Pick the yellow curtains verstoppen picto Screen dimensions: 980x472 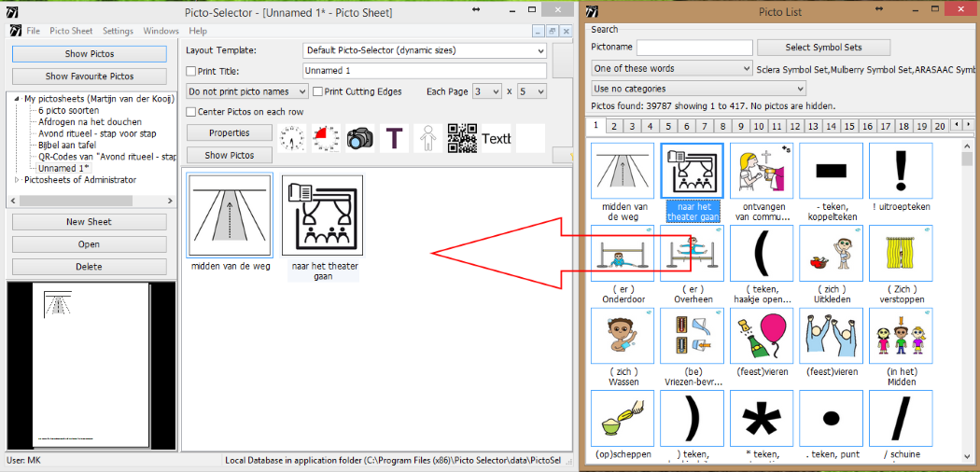900,254
